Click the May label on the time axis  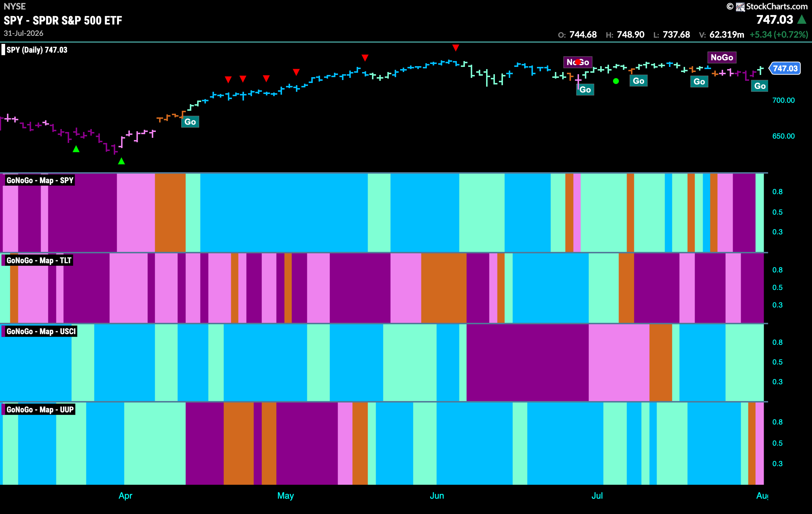[x=285, y=496]
